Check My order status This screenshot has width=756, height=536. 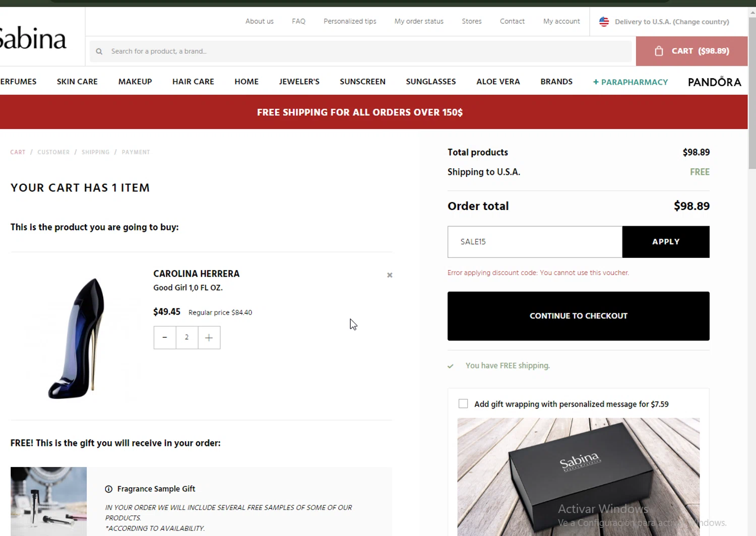pyautogui.click(x=419, y=21)
